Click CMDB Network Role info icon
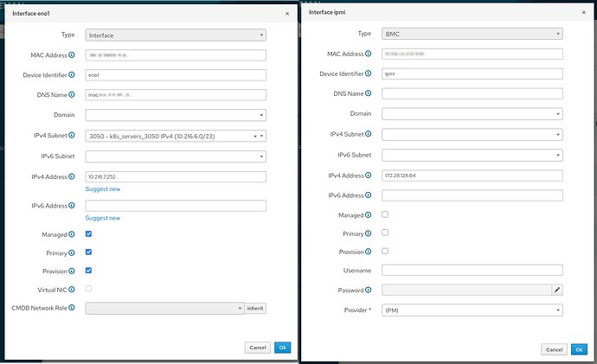This screenshot has width=597, height=364. coord(72,308)
